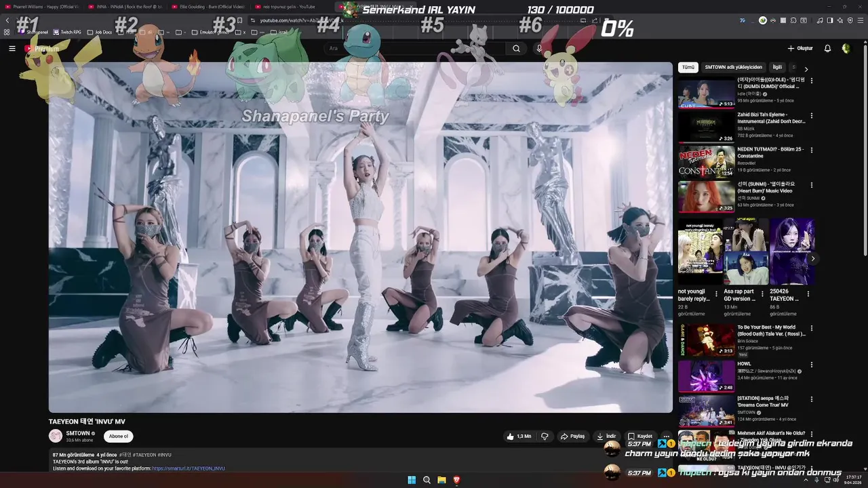The image size is (868, 488).
Task: Switch to 'reis topunuz gelin' browser tab
Action: click(291, 7)
